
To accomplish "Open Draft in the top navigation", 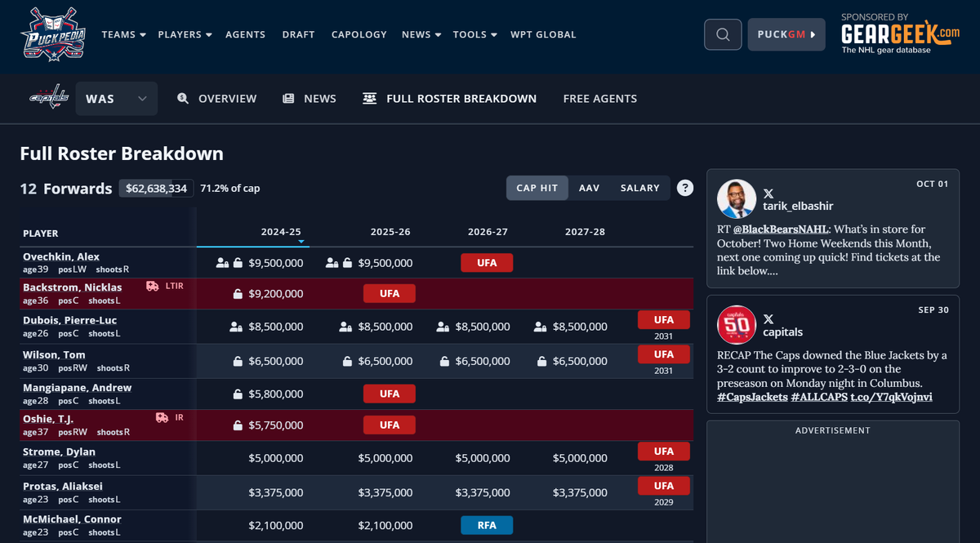I will (x=298, y=34).
